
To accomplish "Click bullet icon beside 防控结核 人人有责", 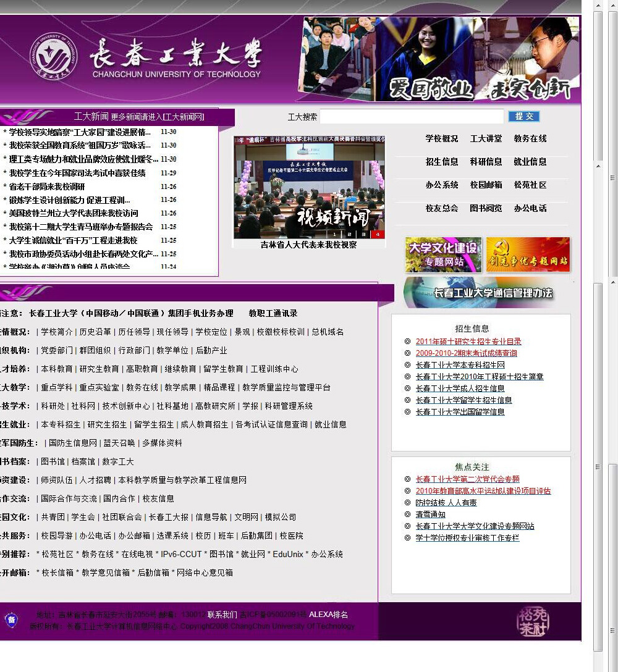I will [407, 503].
